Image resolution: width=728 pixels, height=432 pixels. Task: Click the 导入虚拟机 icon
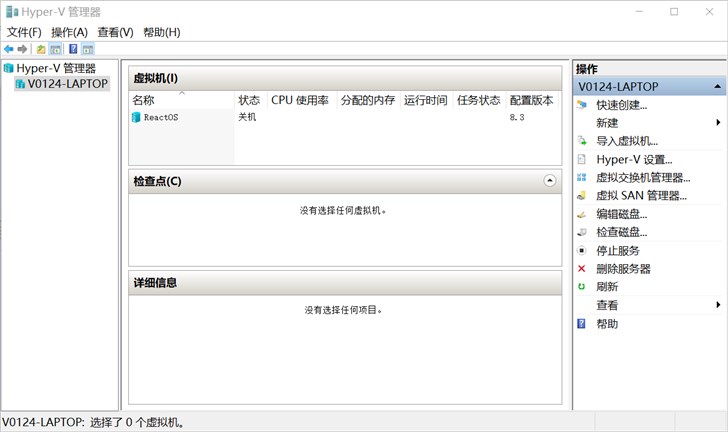pyautogui.click(x=581, y=141)
